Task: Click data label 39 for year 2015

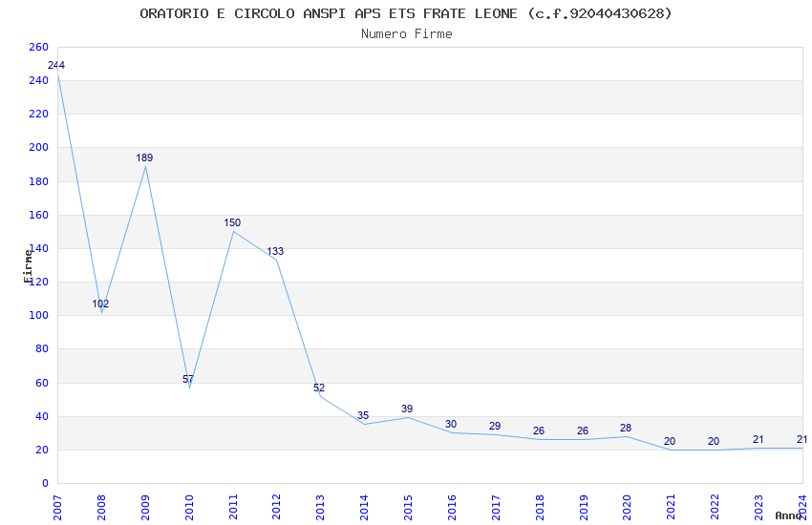Action: pos(407,409)
